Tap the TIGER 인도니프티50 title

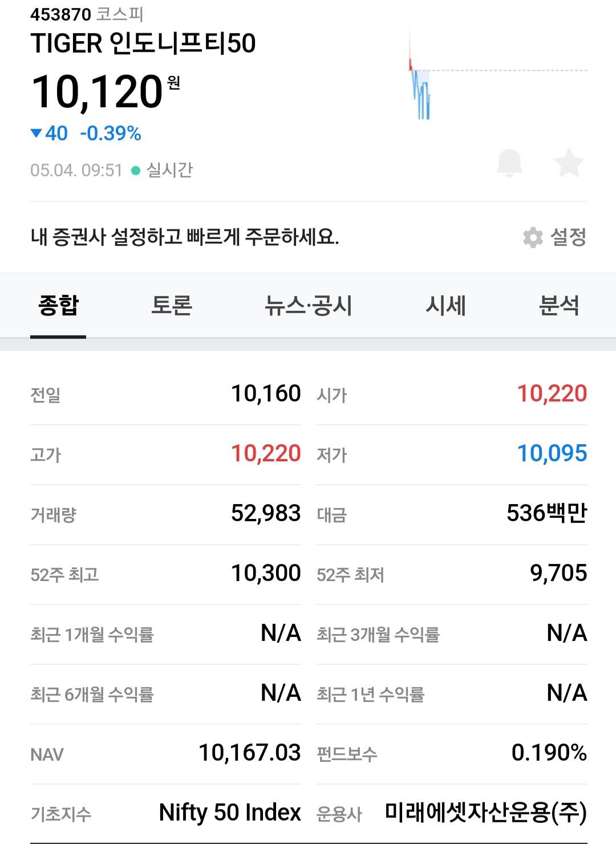[x=143, y=43]
